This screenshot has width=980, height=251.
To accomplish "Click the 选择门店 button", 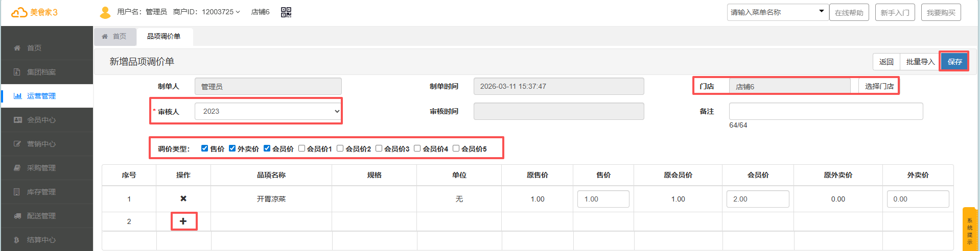I will click(879, 86).
